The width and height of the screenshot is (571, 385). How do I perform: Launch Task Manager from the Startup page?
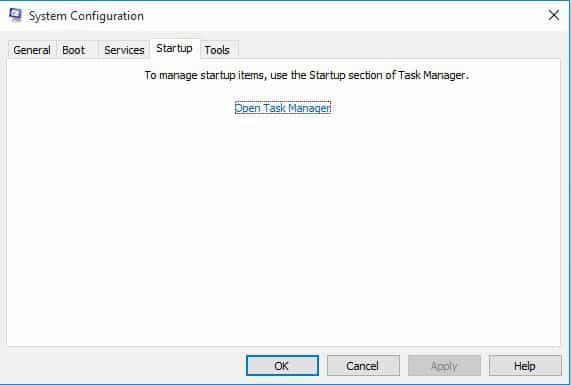tap(283, 108)
